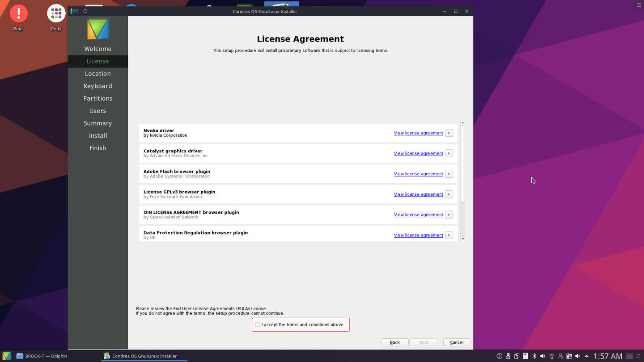
Task: Click the License Agreement heading
Action: pos(300,39)
